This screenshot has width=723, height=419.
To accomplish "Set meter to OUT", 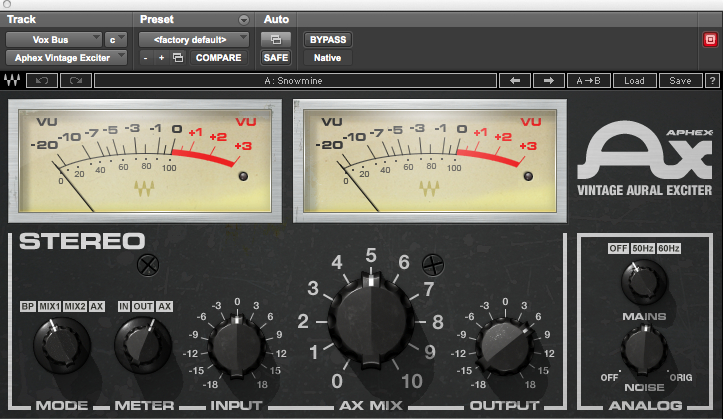I will pyautogui.click(x=143, y=307).
